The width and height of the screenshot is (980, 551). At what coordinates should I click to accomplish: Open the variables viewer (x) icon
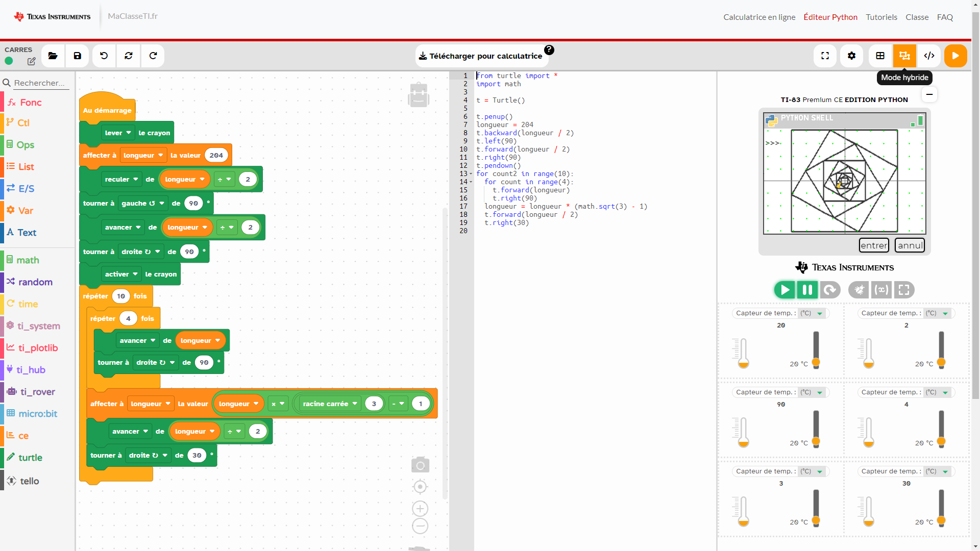[x=881, y=290]
